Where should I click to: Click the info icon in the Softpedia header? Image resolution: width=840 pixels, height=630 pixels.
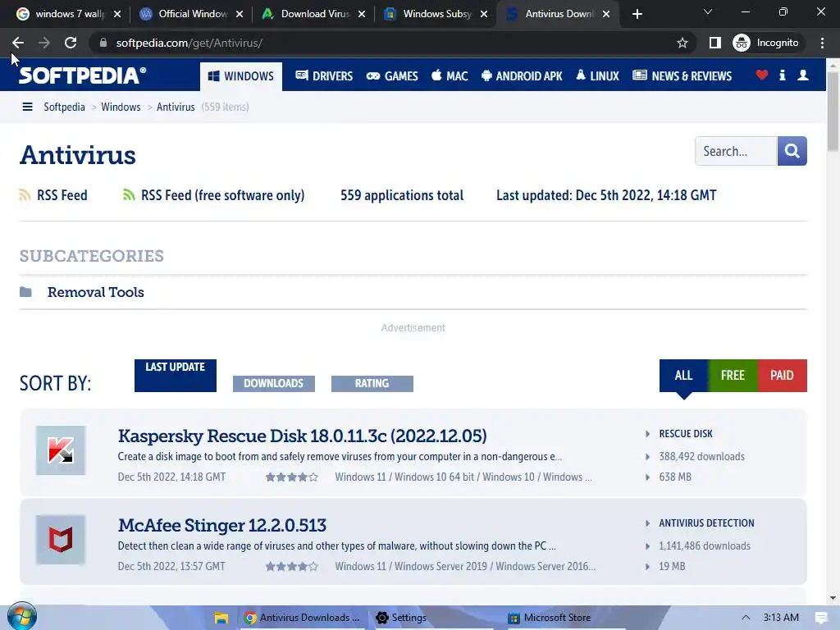782,75
